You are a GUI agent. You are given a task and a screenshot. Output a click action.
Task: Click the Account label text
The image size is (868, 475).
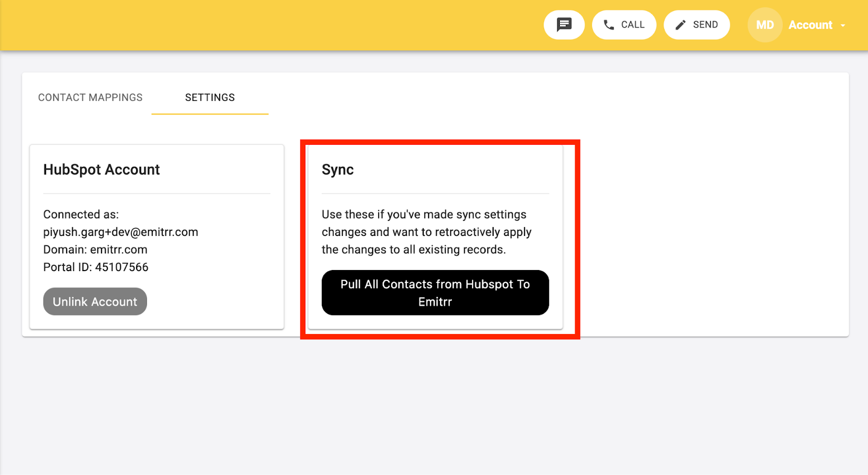pos(810,25)
